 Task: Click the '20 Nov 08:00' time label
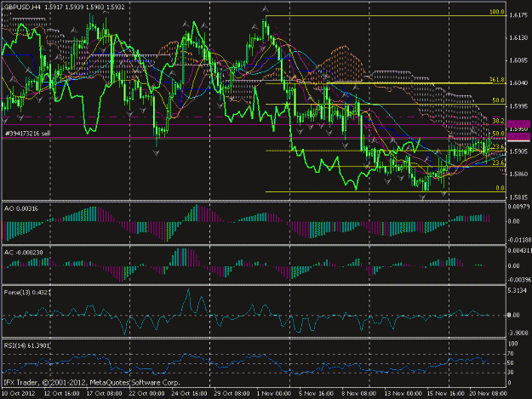click(x=488, y=394)
